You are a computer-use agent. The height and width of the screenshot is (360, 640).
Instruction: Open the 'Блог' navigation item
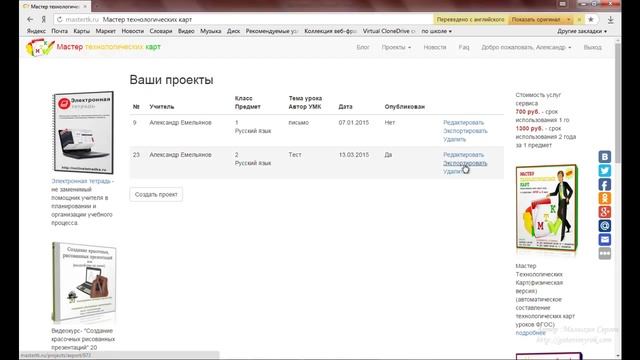[363, 47]
